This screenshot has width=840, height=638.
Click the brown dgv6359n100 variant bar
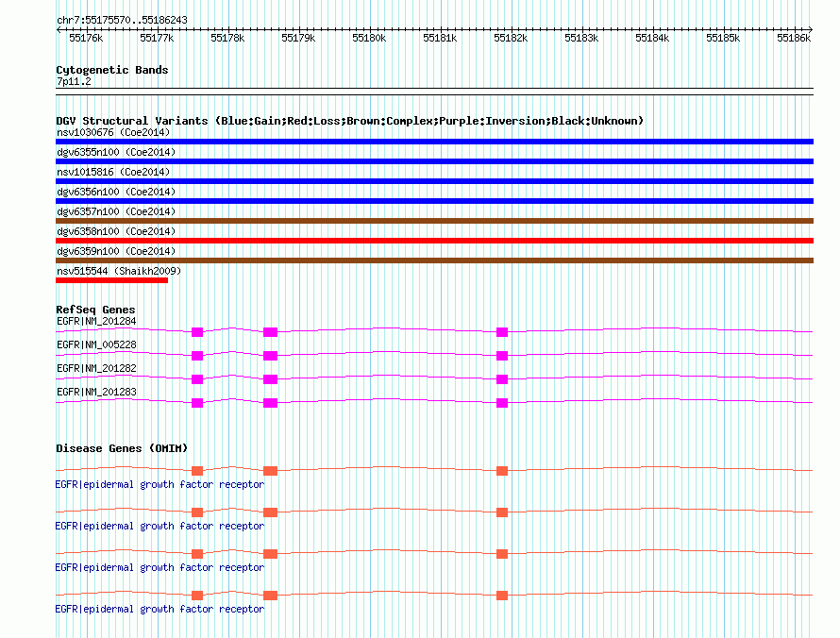(434, 260)
